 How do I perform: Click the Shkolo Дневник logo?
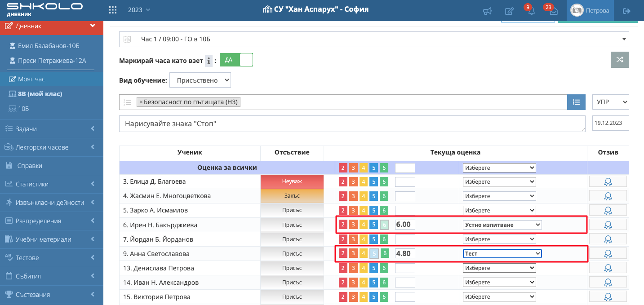click(x=45, y=9)
